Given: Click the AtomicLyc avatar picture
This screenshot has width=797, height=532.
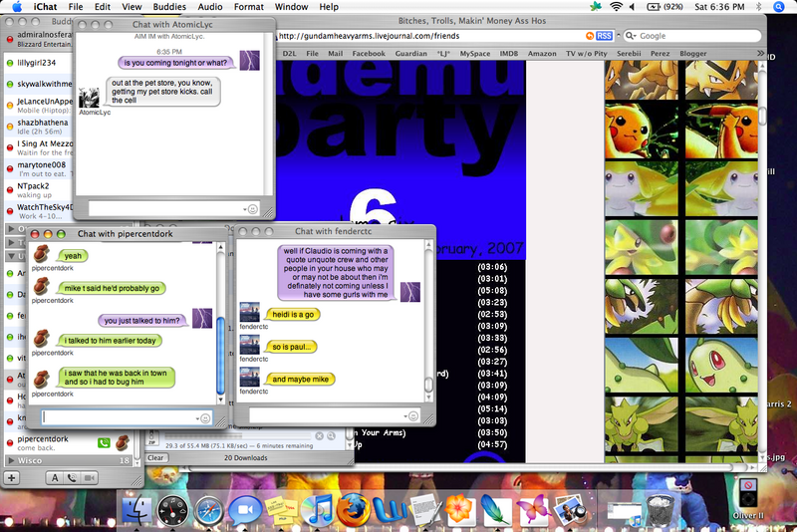Looking at the screenshot, I should point(89,98).
